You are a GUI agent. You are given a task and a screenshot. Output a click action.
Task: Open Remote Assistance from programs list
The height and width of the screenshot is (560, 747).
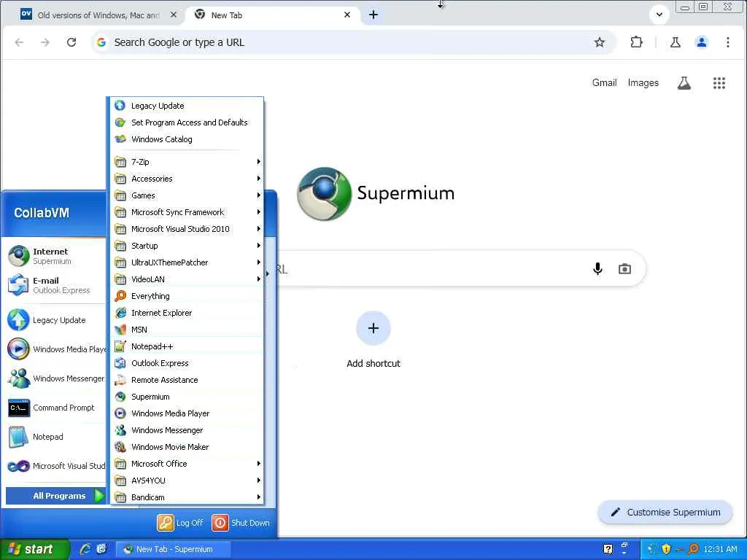pyautogui.click(x=187, y=380)
